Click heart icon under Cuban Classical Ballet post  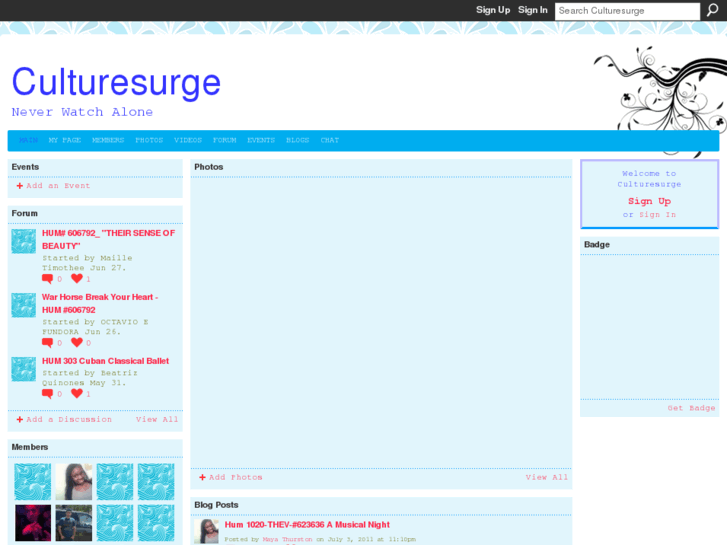[x=77, y=393]
